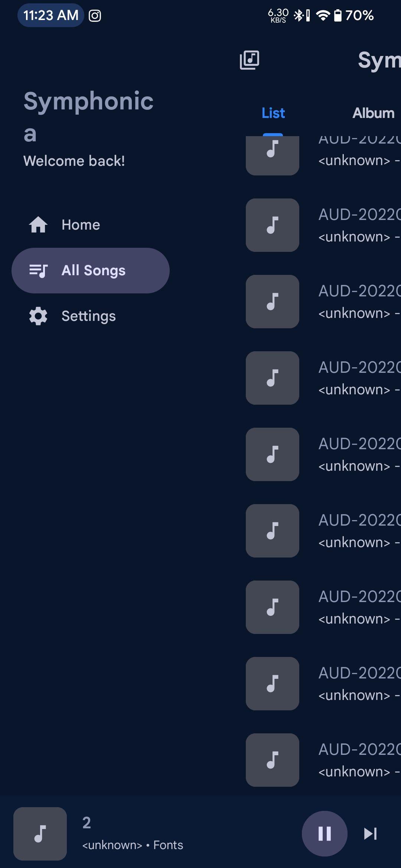401x868 pixels.
Task: Tap the <unknown> • Fonts subtitle in mini player
Action: coord(133,845)
